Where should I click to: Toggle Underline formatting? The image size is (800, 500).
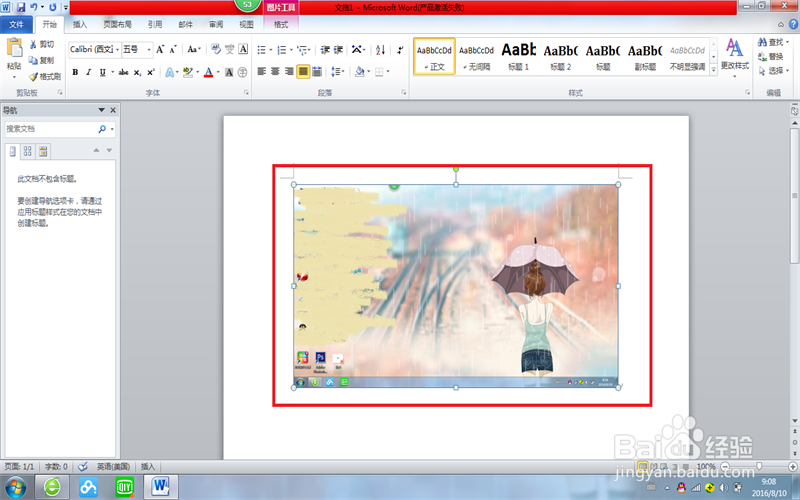pos(103,72)
